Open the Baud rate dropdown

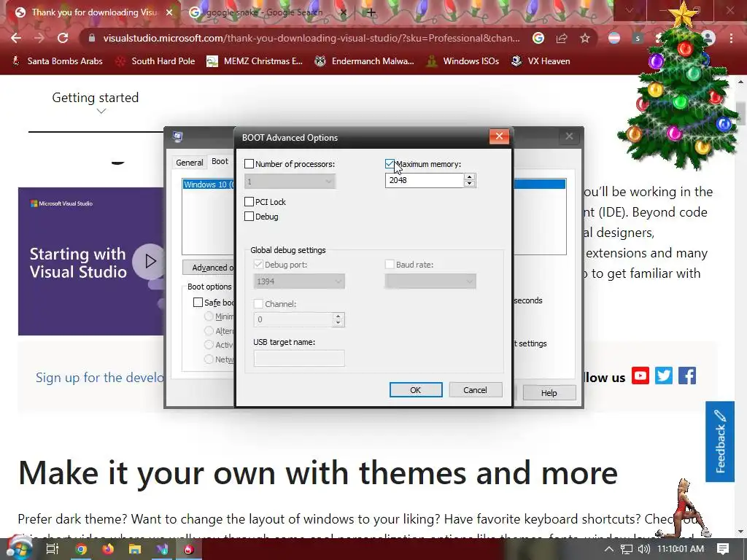pyautogui.click(x=430, y=281)
